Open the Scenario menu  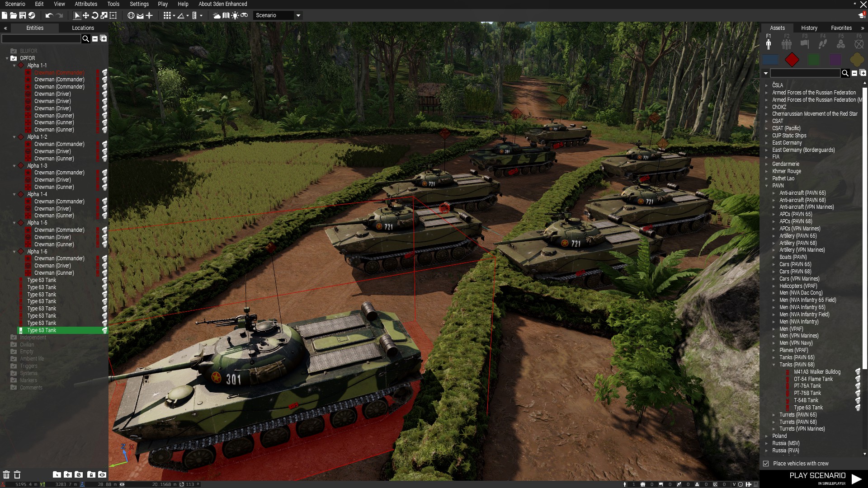15,4
